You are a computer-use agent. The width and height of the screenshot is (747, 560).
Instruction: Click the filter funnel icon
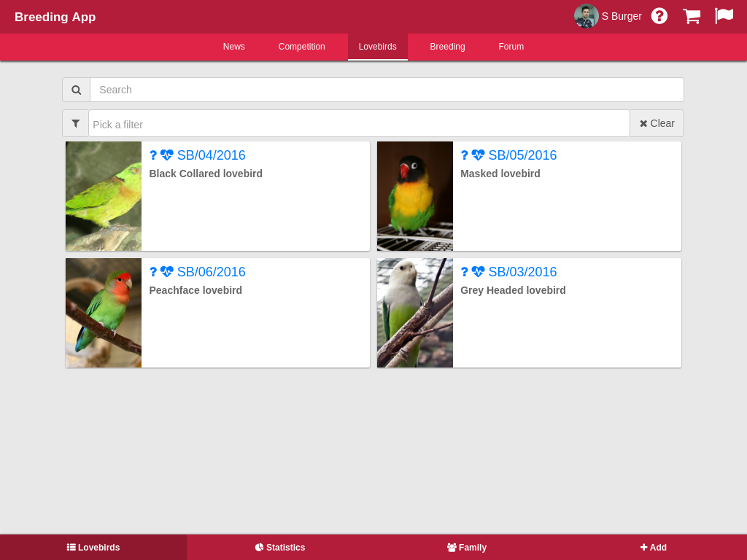(76, 123)
